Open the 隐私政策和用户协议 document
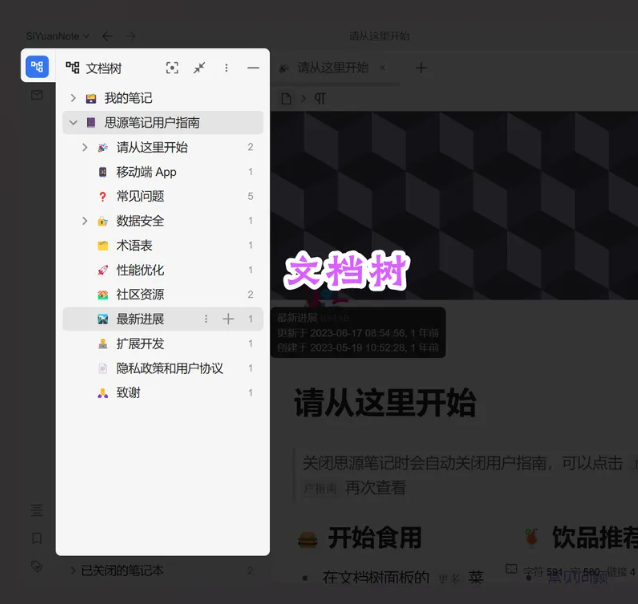The image size is (638, 604). pos(163,368)
